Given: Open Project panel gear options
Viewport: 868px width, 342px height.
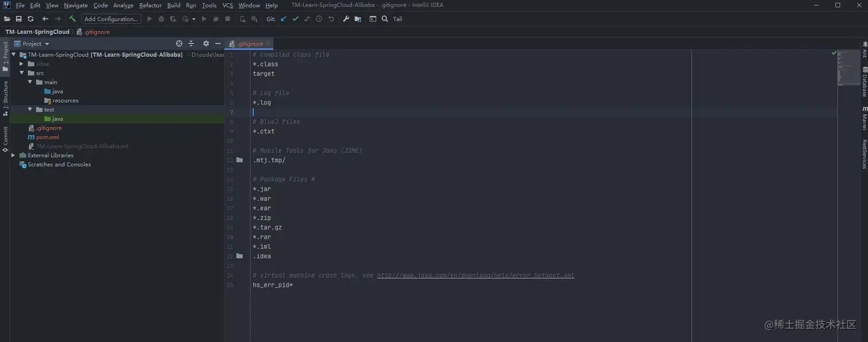Looking at the screenshot, I should pyautogui.click(x=206, y=44).
